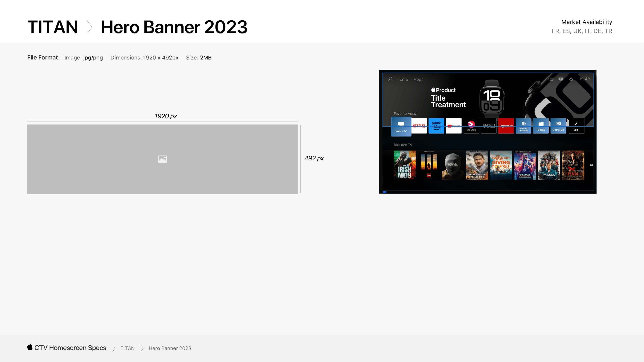
Task: Select The Irish Mob movie poster
Action: [405, 165]
